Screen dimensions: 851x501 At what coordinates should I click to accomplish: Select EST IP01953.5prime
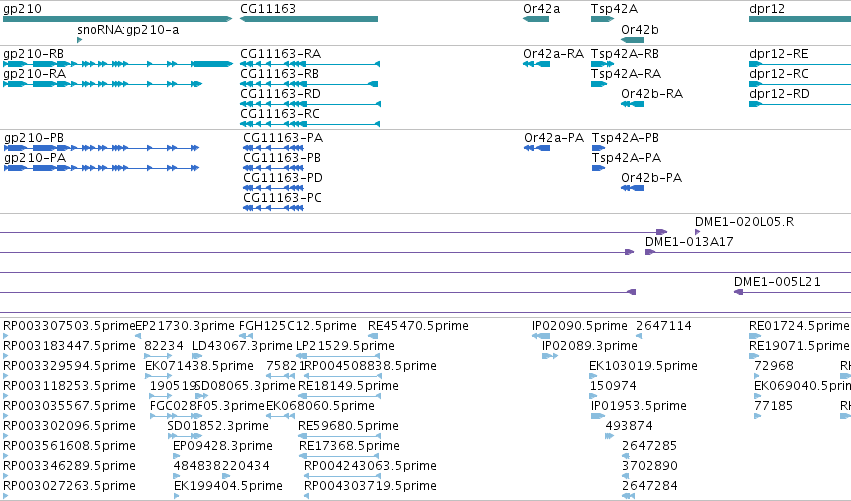pos(639,407)
